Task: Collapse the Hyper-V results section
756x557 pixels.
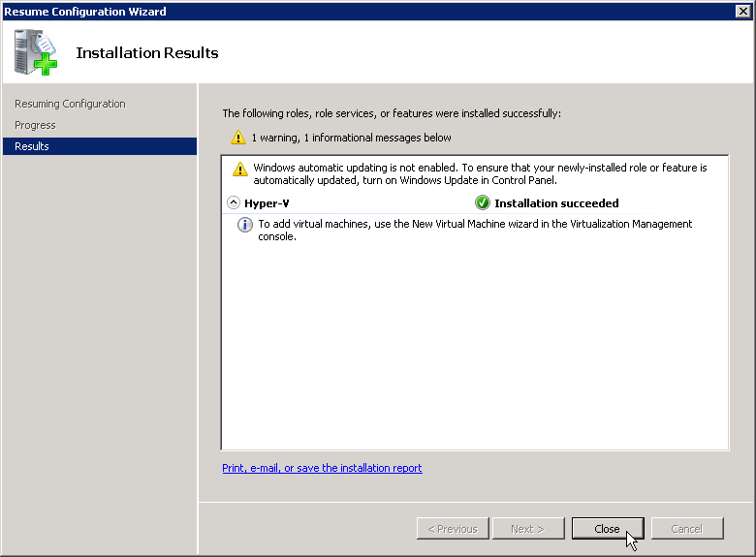Action: click(x=234, y=202)
